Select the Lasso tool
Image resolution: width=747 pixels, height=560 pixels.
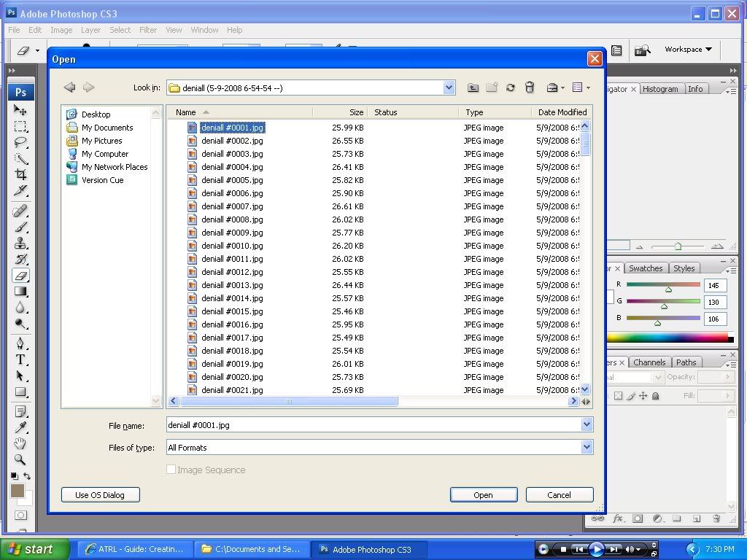[x=20, y=142]
